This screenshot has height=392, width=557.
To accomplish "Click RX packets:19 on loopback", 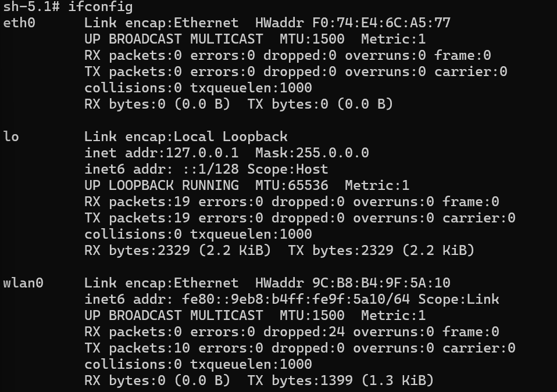I will [137, 202].
